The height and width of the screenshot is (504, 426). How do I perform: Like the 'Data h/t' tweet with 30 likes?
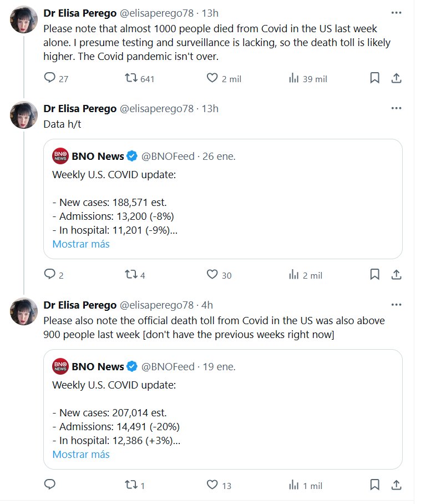[x=212, y=275]
